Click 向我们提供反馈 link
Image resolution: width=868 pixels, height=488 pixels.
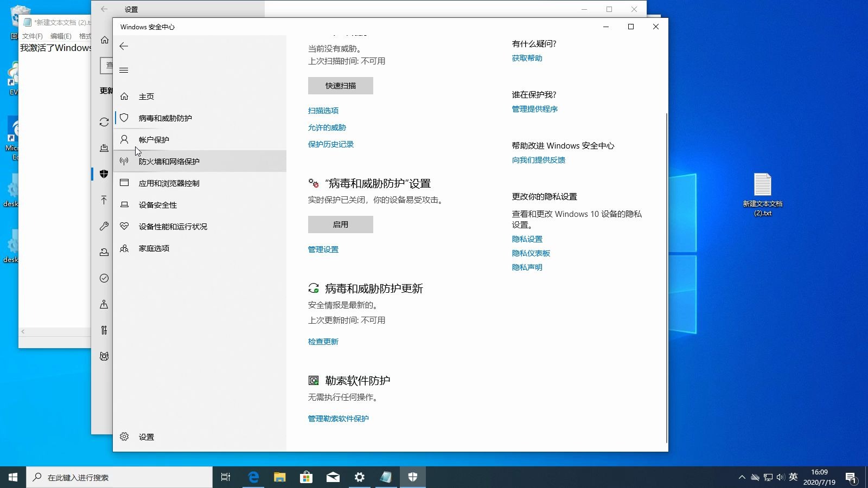pos(539,160)
